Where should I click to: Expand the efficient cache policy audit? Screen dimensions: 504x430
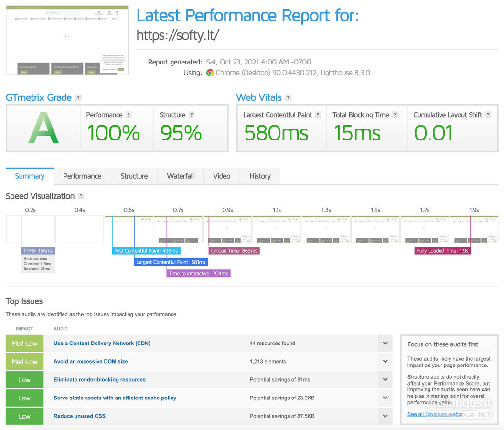(x=385, y=398)
